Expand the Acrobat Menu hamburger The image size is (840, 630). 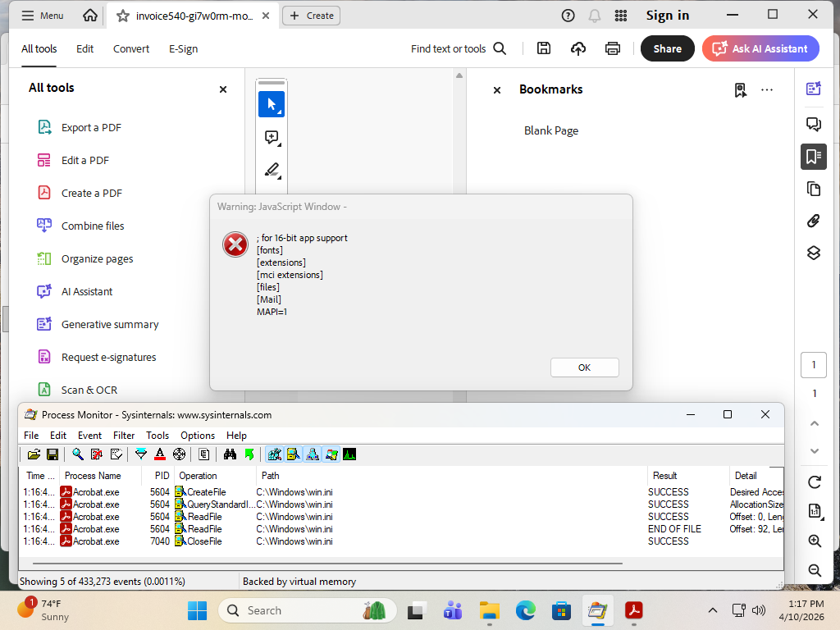42,16
